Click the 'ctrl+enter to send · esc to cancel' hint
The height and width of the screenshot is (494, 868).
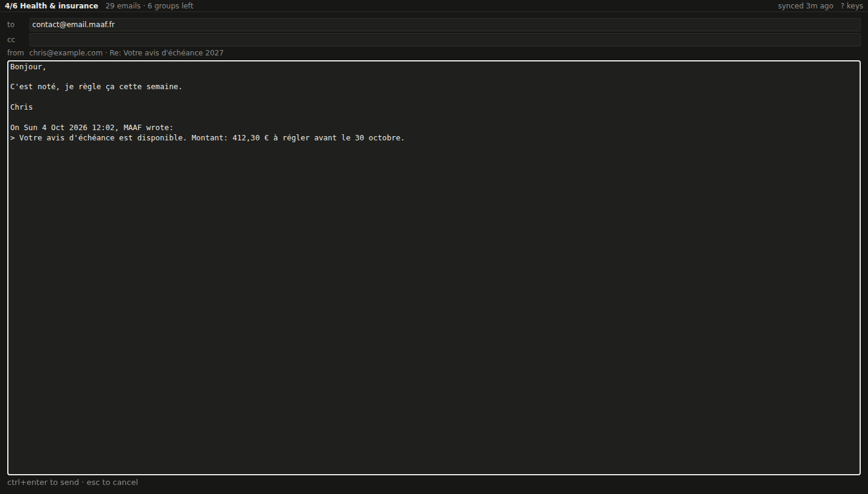[x=72, y=482]
